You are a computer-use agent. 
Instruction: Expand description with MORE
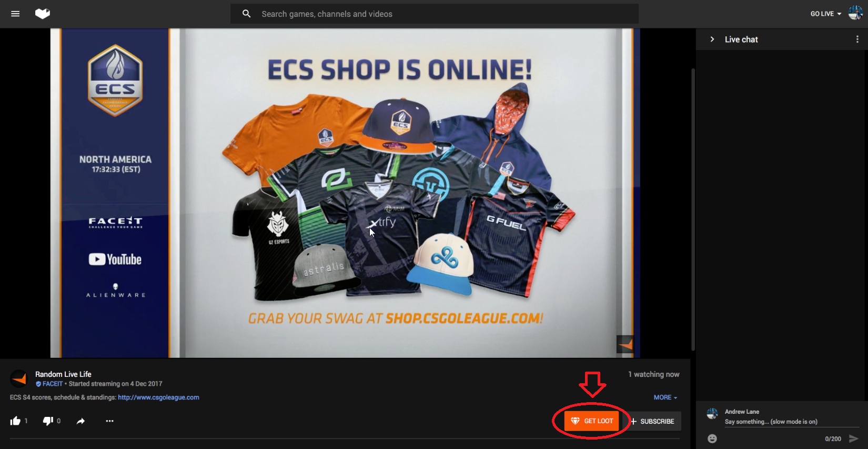(x=665, y=397)
